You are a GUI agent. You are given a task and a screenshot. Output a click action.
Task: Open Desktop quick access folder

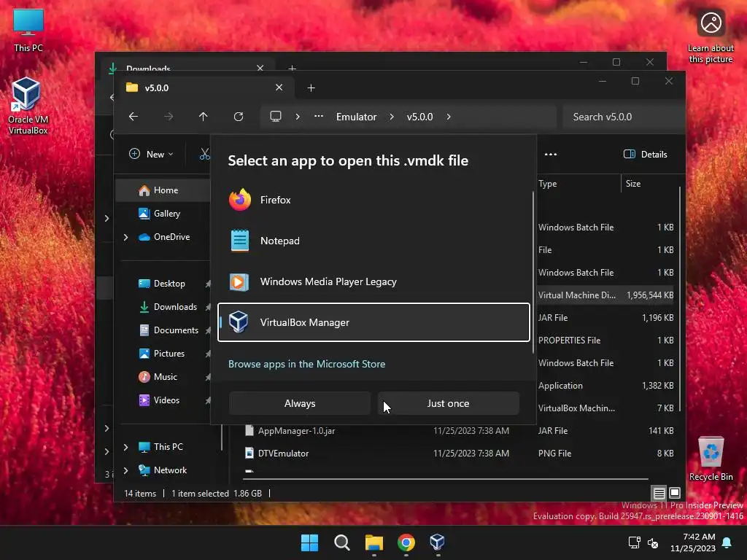163,284
